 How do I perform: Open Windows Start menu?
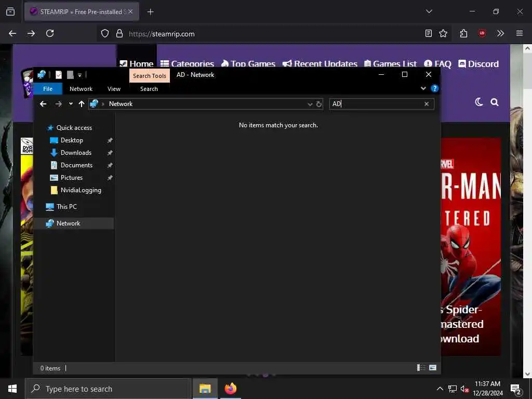(12, 389)
